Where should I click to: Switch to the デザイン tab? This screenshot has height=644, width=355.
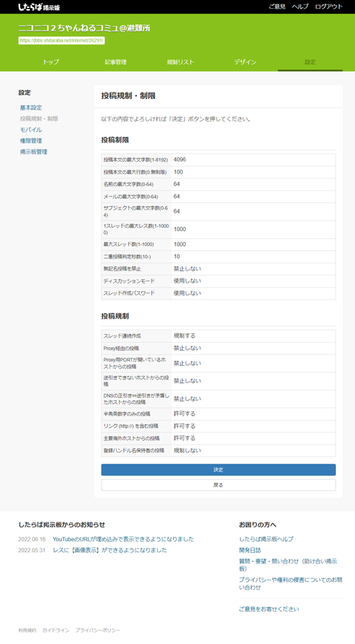246,62
